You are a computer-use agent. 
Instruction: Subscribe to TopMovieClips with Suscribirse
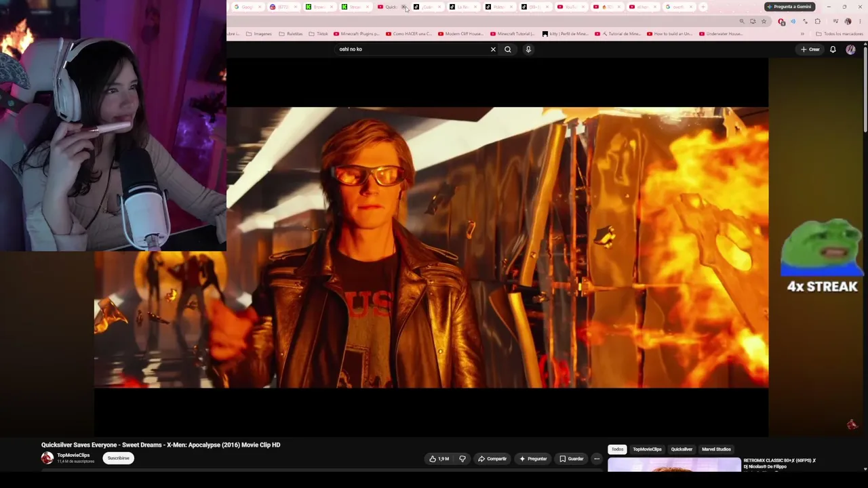(x=118, y=458)
